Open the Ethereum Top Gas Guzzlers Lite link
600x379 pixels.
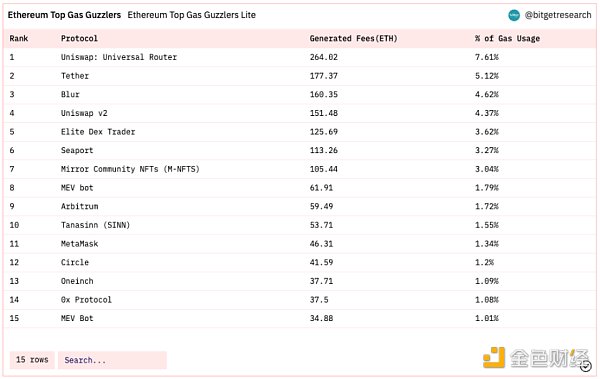click(192, 15)
